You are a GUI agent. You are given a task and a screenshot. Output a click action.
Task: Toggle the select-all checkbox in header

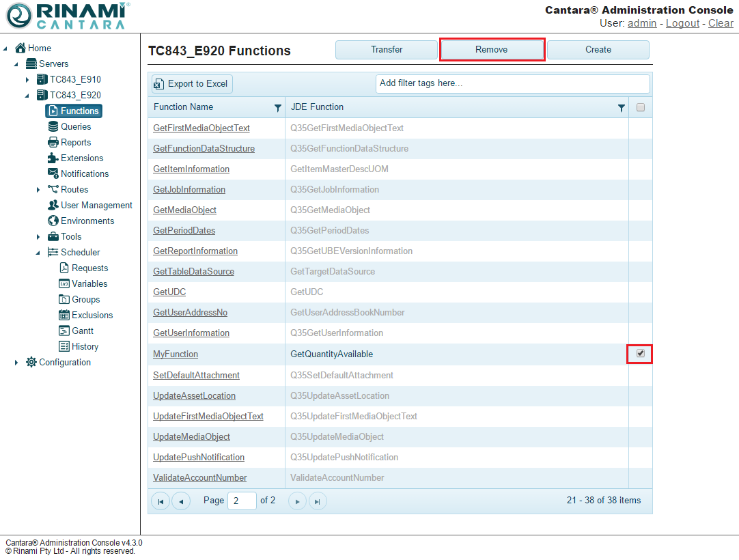coord(640,107)
